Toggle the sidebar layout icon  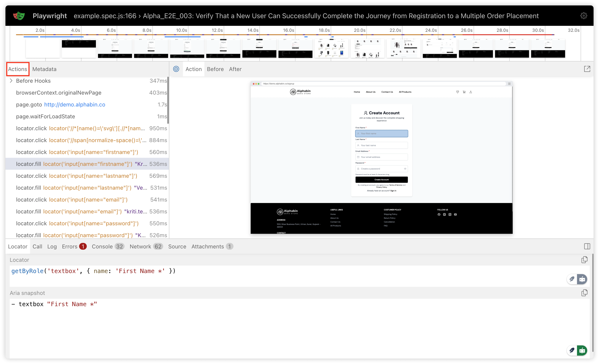(x=587, y=246)
